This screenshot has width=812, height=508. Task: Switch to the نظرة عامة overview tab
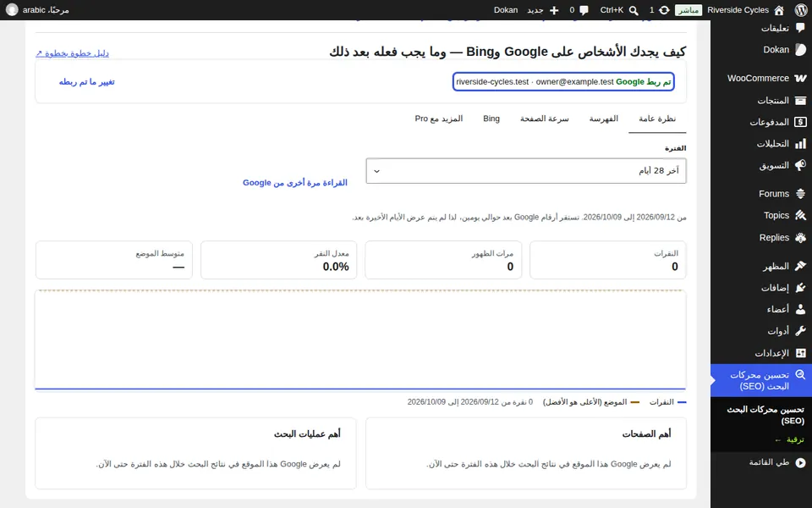[657, 119]
